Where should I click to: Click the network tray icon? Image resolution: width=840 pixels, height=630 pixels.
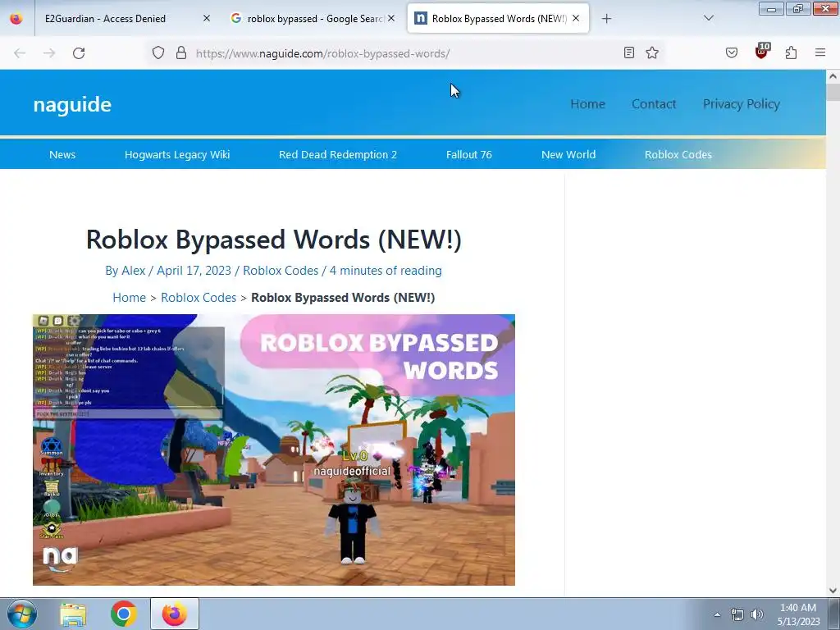[737, 614]
